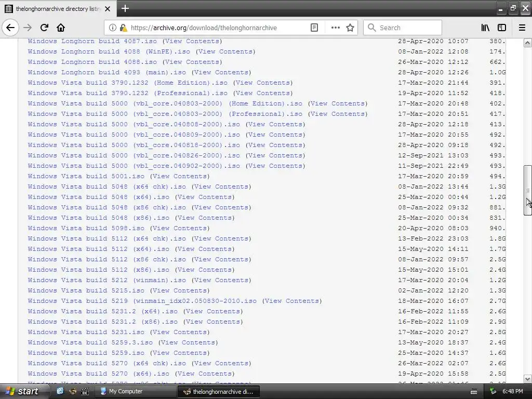The image size is (532, 399).
Task: Open a new browser tab
Action: [x=125, y=8]
